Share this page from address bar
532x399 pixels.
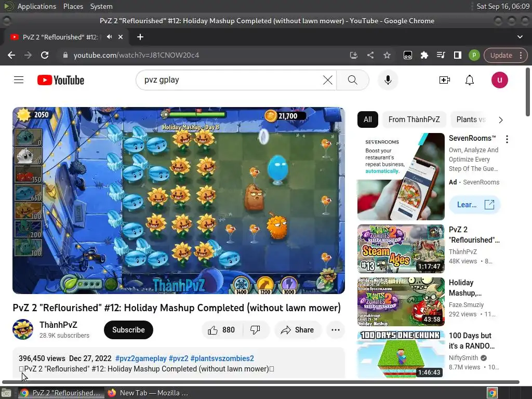(x=370, y=55)
